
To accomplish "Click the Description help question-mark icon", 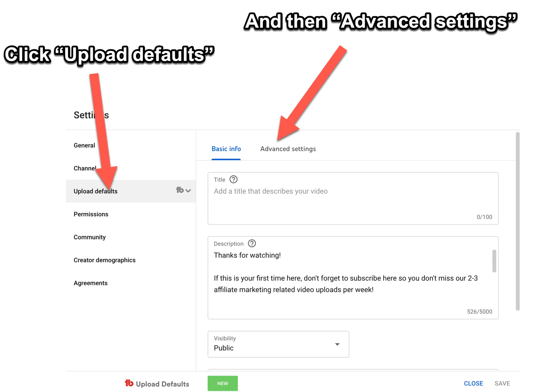I will (x=252, y=243).
